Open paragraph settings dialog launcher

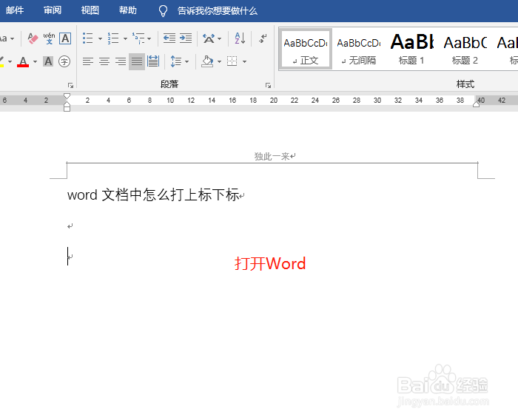tap(268, 86)
